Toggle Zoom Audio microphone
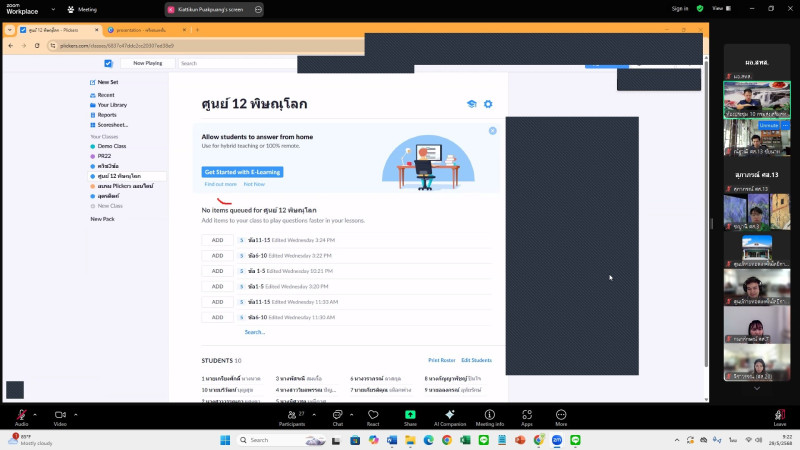The width and height of the screenshot is (800, 450). point(21,417)
